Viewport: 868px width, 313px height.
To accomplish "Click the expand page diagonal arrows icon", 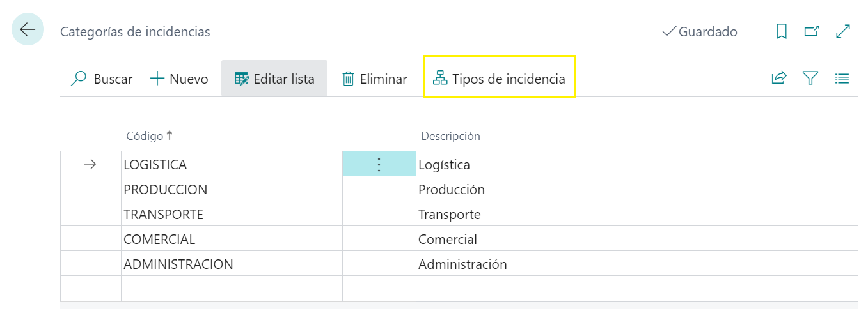I will coord(843,31).
